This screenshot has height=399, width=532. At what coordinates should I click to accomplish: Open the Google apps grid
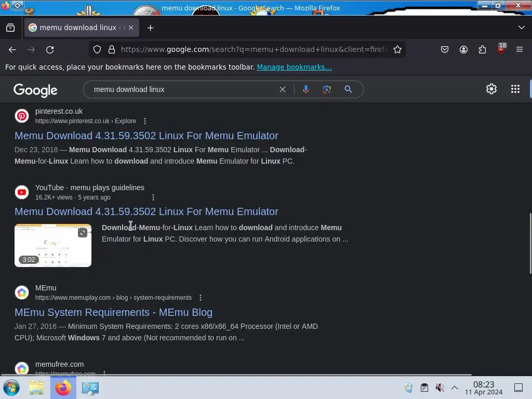tap(515, 89)
